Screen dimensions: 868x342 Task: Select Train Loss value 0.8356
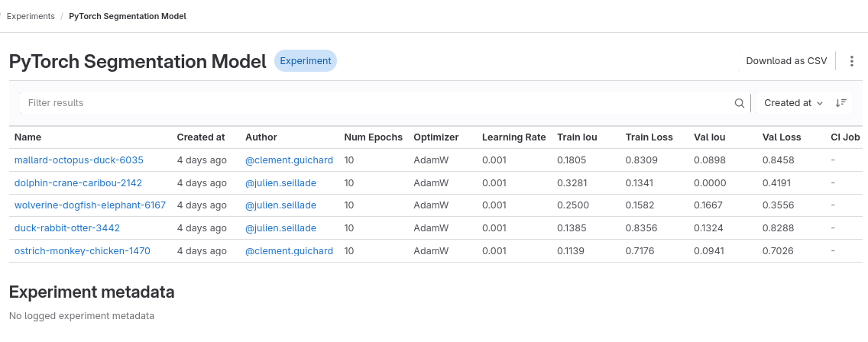tap(642, 228)
